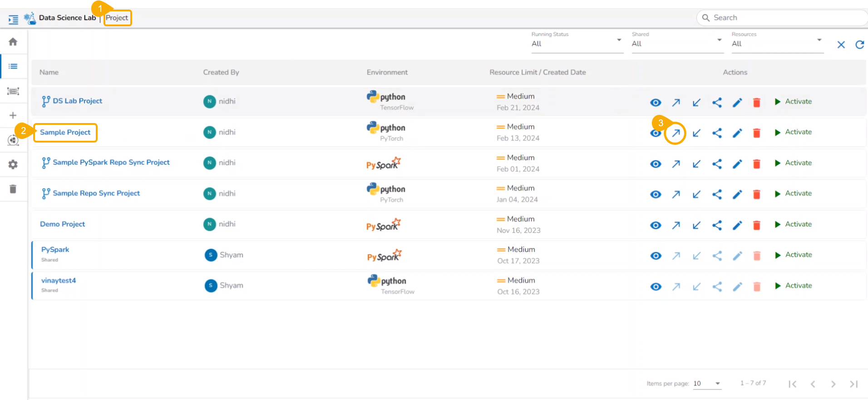Image resolution: width=868 pixels, height=400 pixels.
Task: Open the Settings gear in the sidebar
Action: coord(13,164)
